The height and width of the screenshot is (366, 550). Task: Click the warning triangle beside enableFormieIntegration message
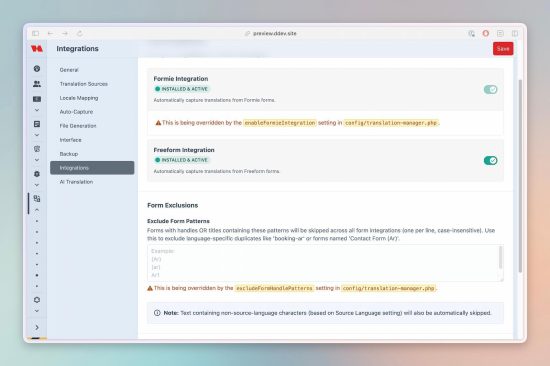158,123
